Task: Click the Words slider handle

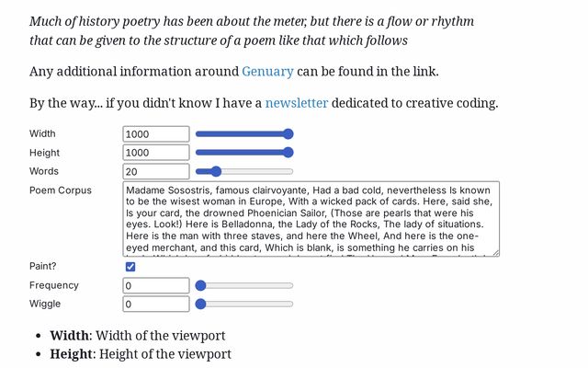Action: point(216,171)
